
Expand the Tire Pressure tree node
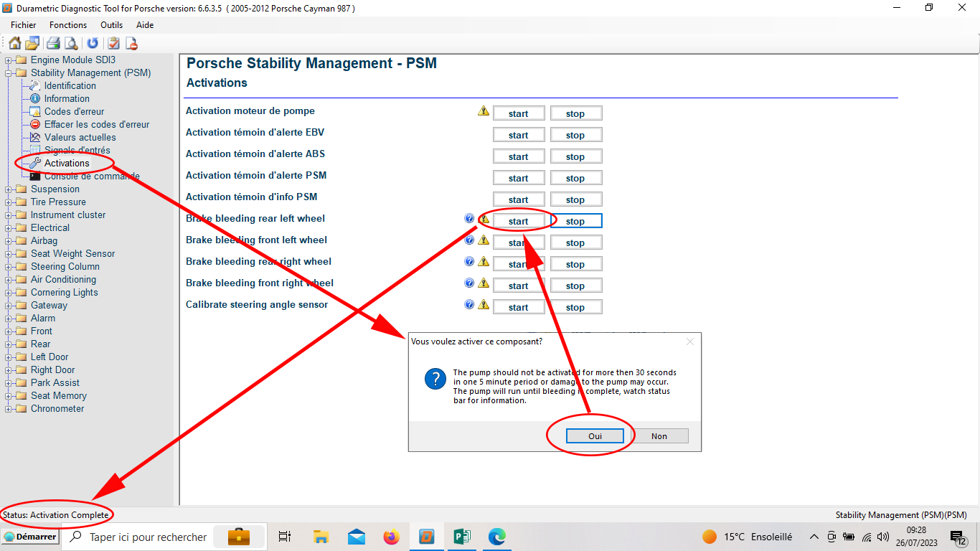(9, 202)
